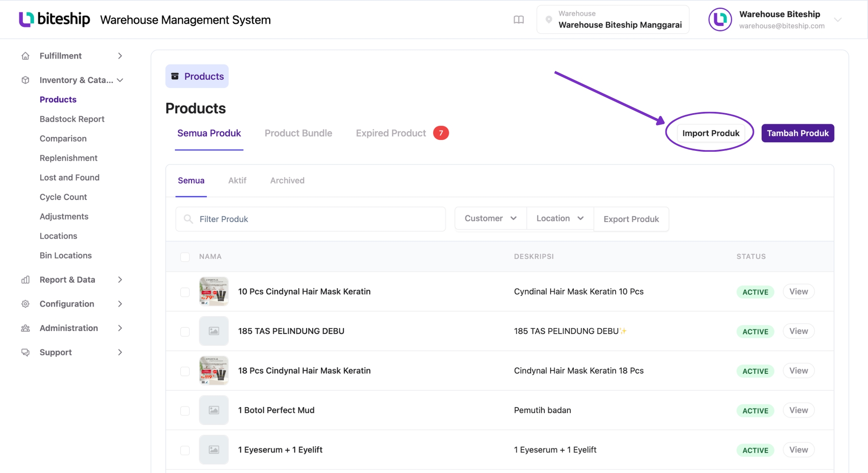Open Bin Locations in the sidebar
This screenshot has height=473, width=868.
[x=66, y=256]
